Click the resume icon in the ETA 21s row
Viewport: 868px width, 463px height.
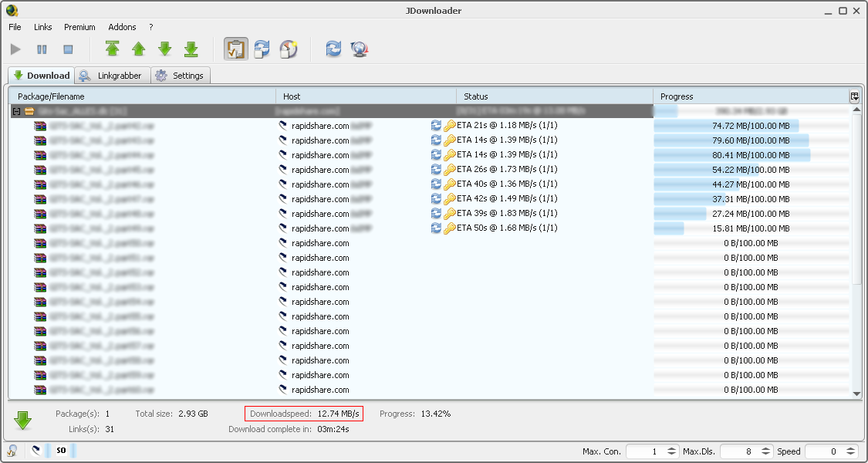coord(436,126)
